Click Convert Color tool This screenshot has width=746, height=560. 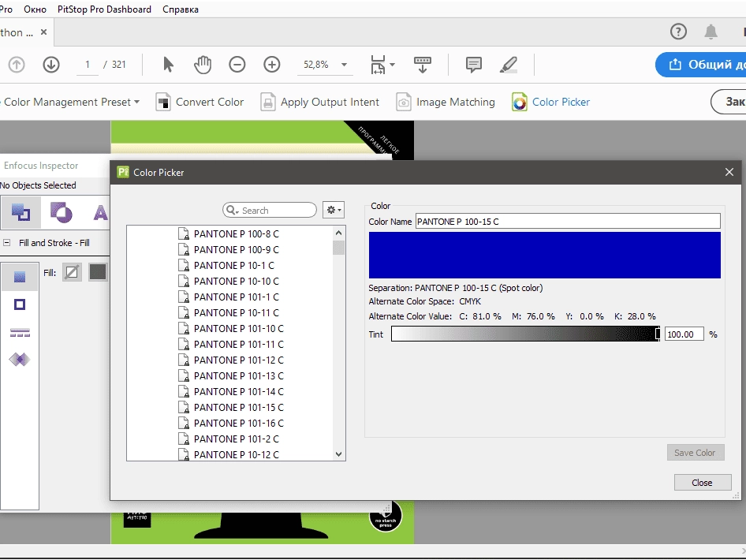pyautogui.click(x=200, y=103)
